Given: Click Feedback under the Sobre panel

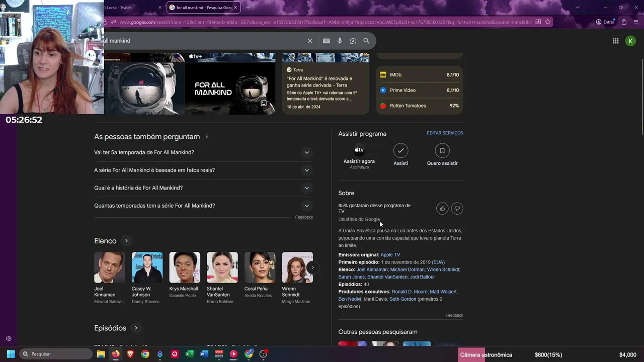Looking at the screenshot, I should (454, 315).
